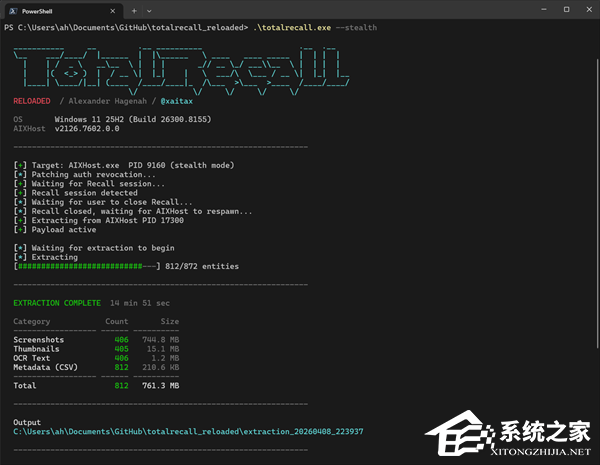Viewport: 600px width, 465px height.
Task: Click Extracting from AIXHost PID 17300 line
Action: [x=99, y=220]
